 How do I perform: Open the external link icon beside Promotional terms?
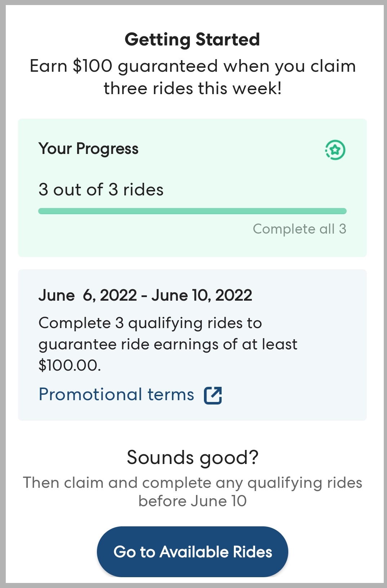tap(213, 395)
